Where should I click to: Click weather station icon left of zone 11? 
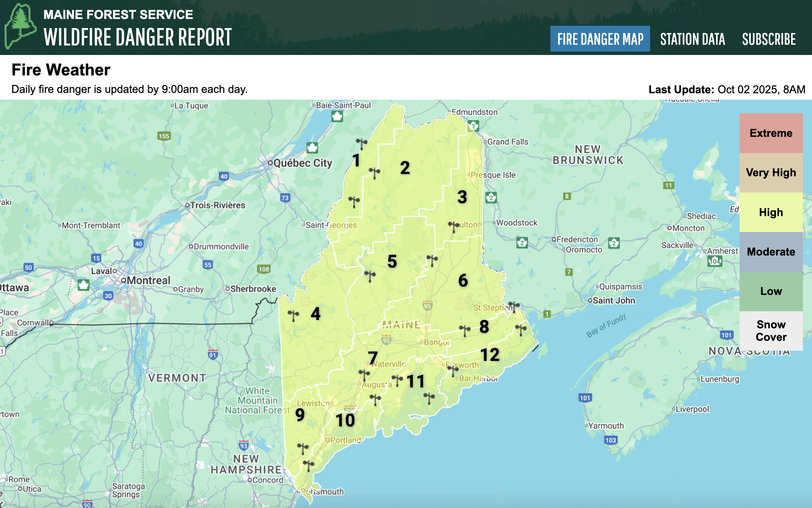point(397,379)
